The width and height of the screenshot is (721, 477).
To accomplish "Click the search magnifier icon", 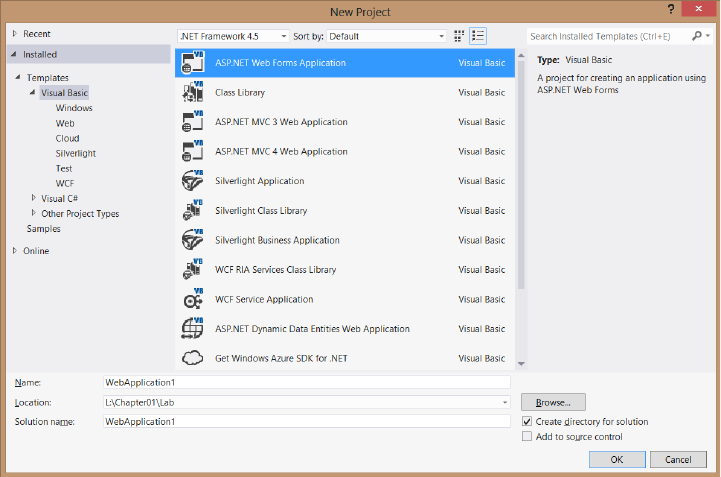I will 697,36.
